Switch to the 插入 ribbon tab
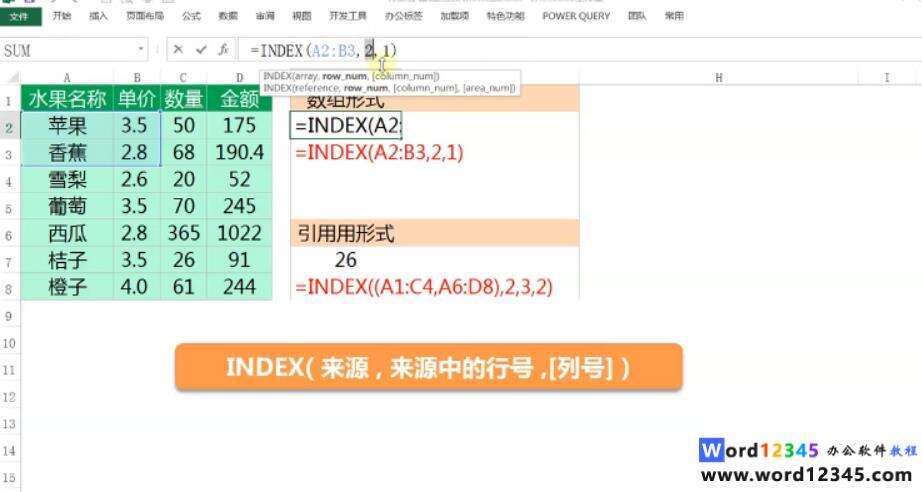 98,16
